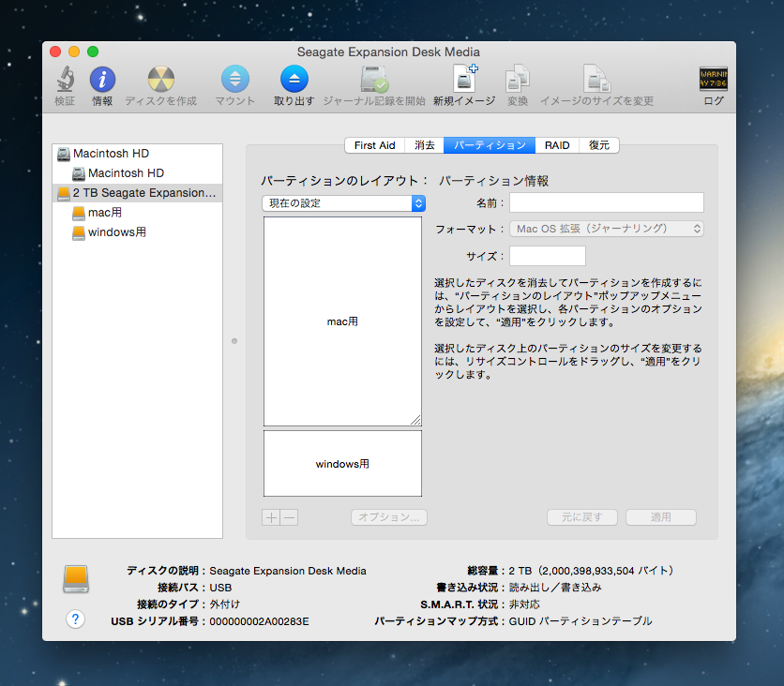Click the mac用 partition block in layout

pos(342,321)
